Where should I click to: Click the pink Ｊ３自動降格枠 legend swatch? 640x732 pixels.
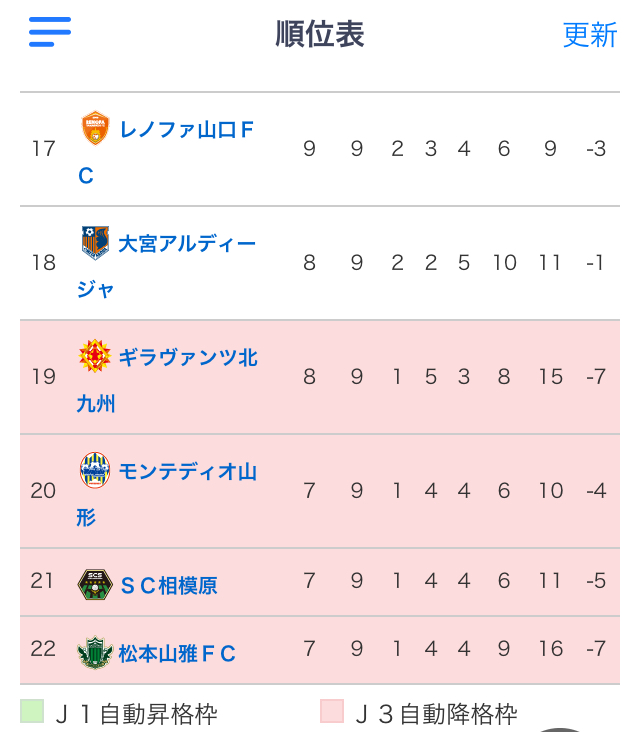point(332,711)
